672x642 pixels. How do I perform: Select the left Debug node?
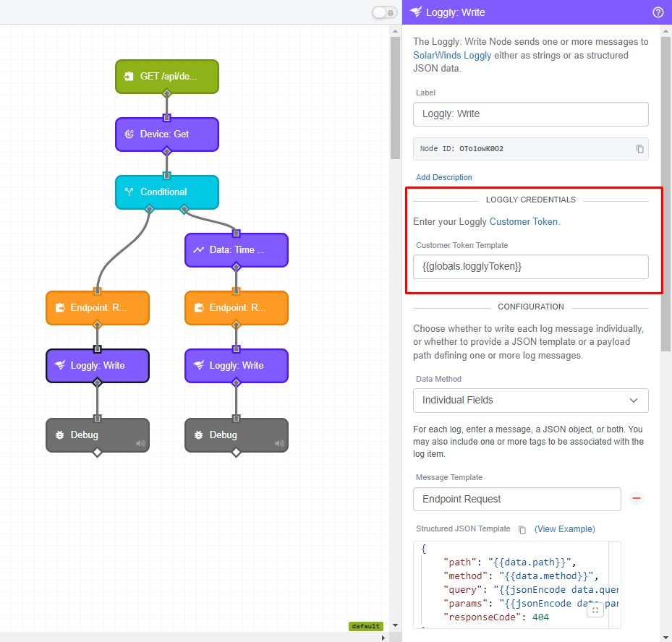[x=98, y=435]
